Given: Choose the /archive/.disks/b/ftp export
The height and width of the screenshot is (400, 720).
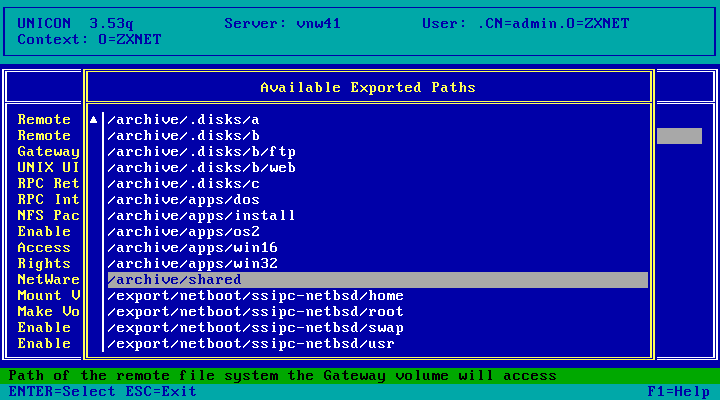Looking at the screenshot, I should pos(377,152).
